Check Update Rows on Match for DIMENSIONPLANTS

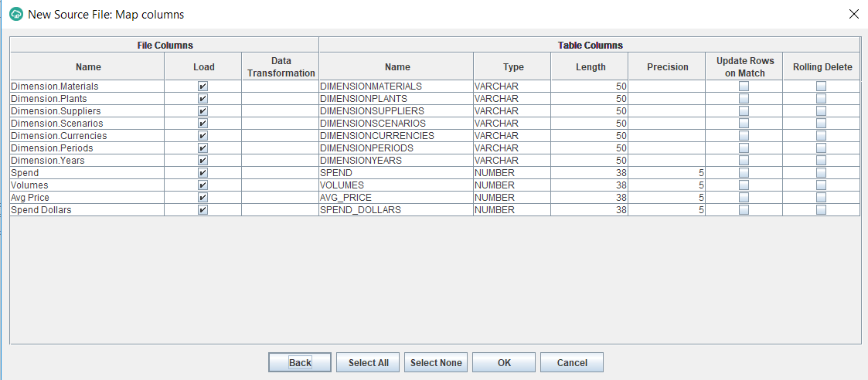tap(744, 99)
